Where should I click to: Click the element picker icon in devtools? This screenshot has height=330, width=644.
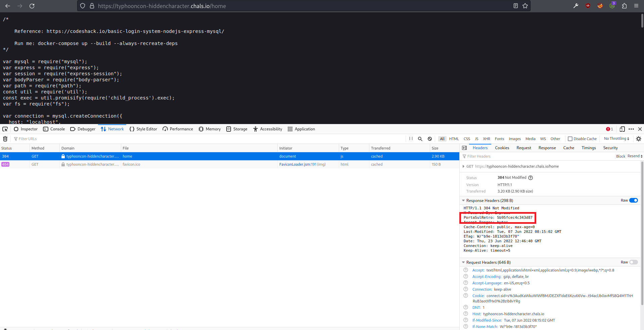click(x=5, y=129)
